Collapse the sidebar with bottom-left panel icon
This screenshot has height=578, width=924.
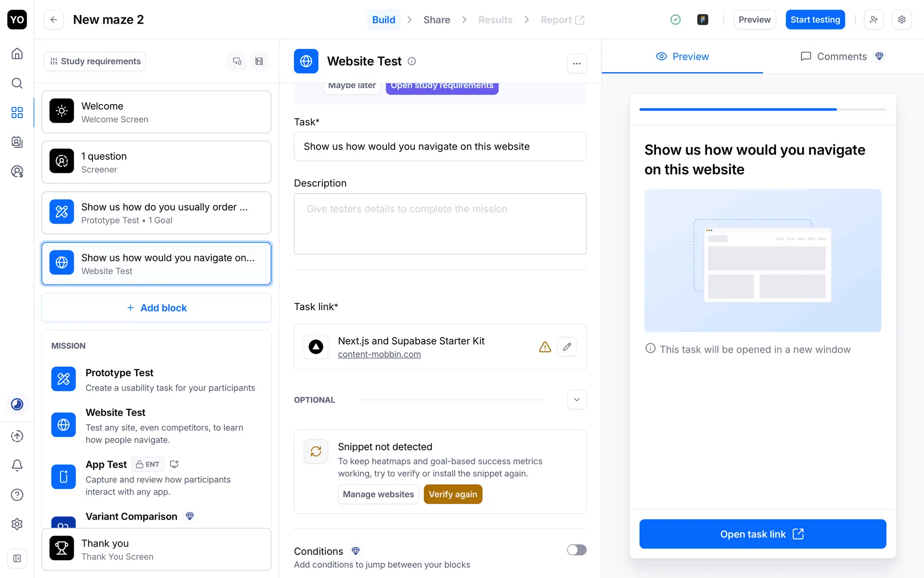click(17, 558)
